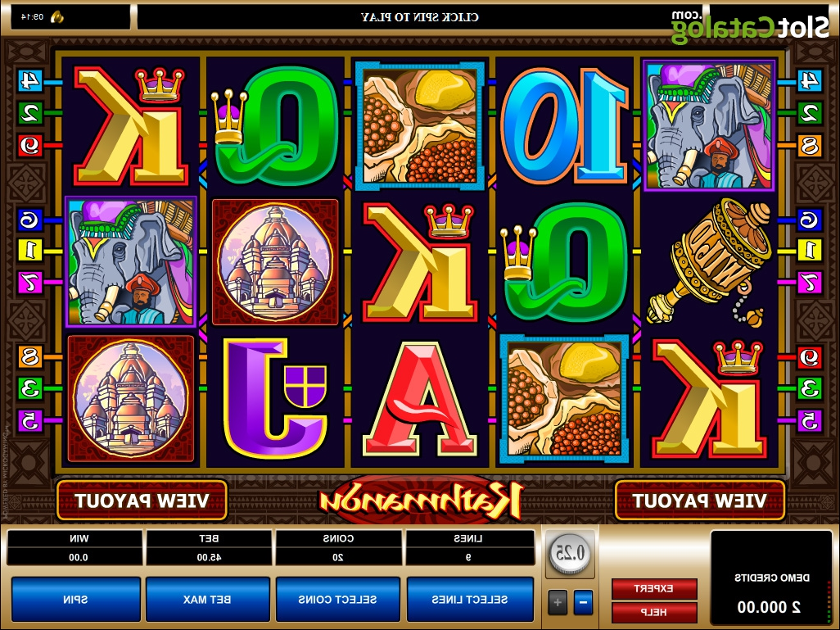Open the SlotCatalog.com logo link

pos(750,26)
